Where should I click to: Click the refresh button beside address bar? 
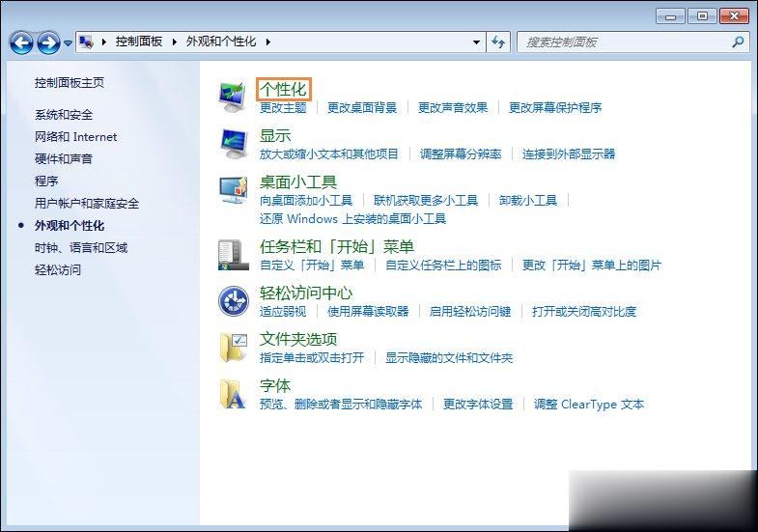pyautogui.click(x=498, y=42)
